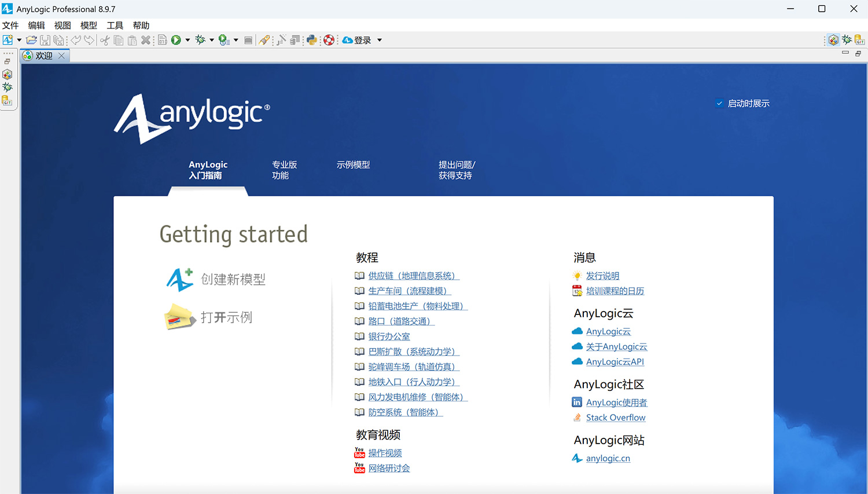Expand the dropdown arrow beside 登录
The width and height of the screenshot is (868, 494).
pyautogui.click(x=380, y=40)
